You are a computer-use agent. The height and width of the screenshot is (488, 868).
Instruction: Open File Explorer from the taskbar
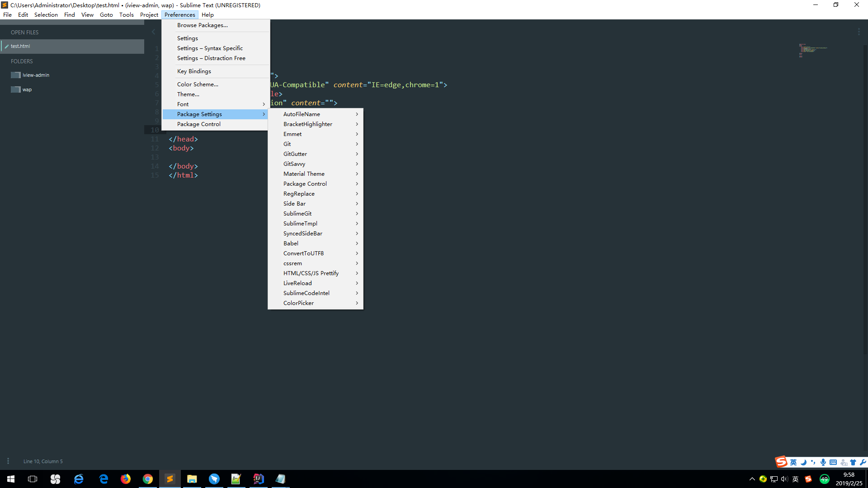click(x=192, y=479)
